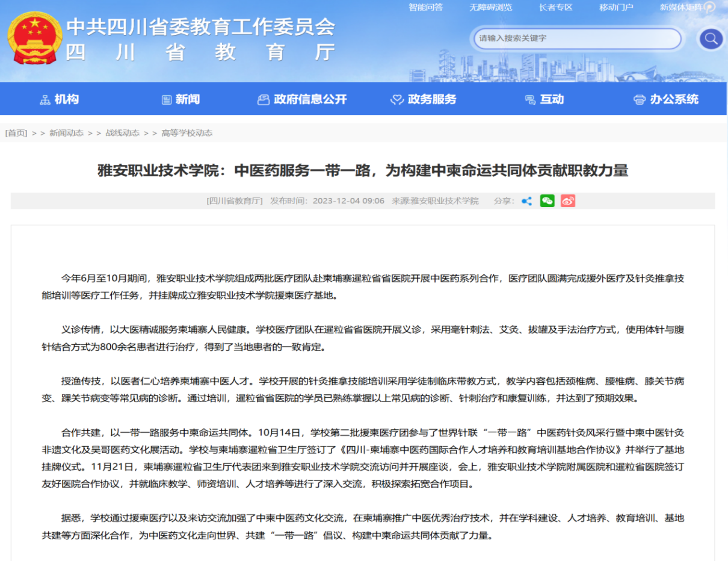Navigate to 高等学校动态 breadcrumb
Image resolution: width=728 pixels, height=561 pixels.
click(x=187, y=133)
